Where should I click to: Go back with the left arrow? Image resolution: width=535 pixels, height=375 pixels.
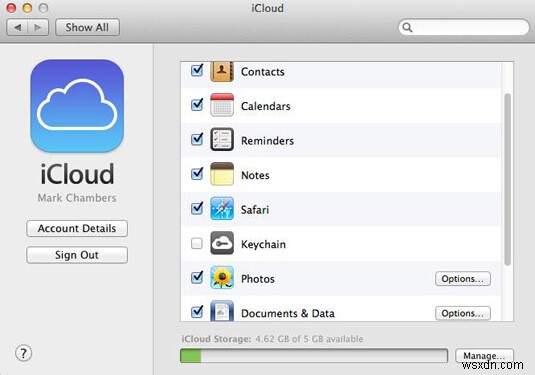tap(17, 27)
